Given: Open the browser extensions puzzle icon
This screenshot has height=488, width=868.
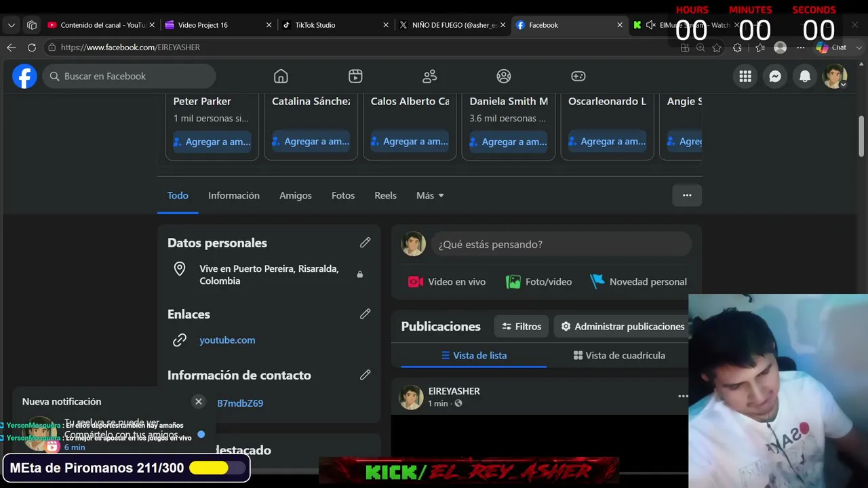Looking at the screenshot, I should pos(738,47).
